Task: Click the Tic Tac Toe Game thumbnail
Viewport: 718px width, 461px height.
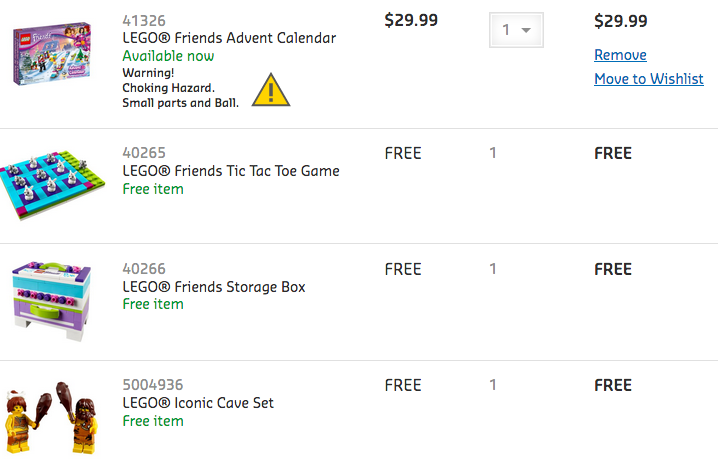Action: point(55,186)
